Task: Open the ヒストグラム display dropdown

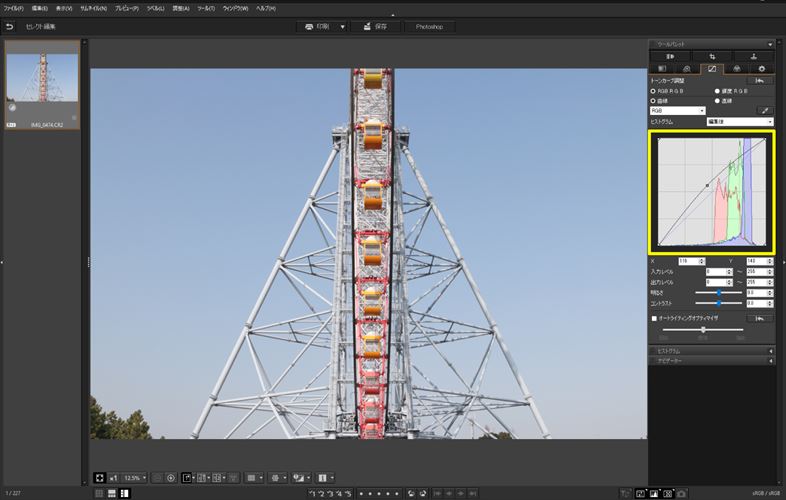Action: point(740,122)
